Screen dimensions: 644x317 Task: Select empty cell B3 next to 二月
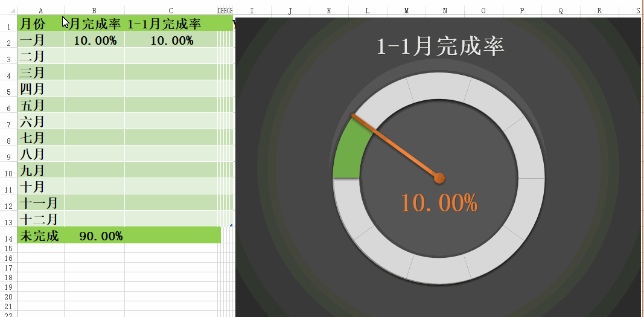pos(95,56)
